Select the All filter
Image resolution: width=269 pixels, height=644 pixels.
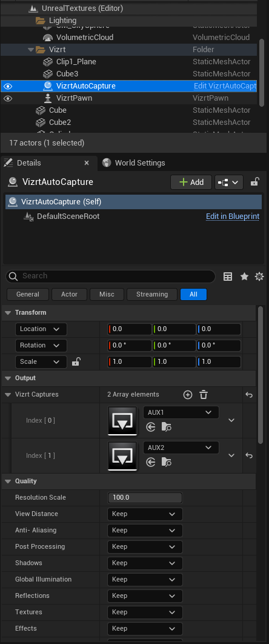[x=193, y=295]
